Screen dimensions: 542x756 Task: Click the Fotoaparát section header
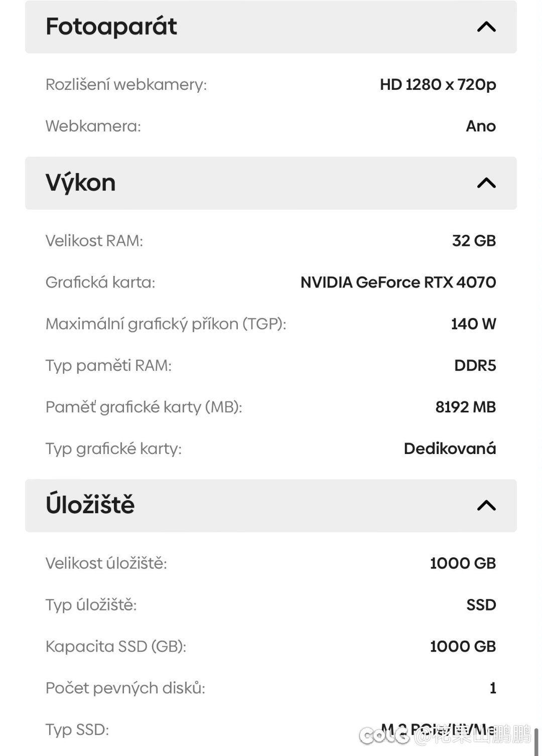pyautogui.click(x=271, y=27)
